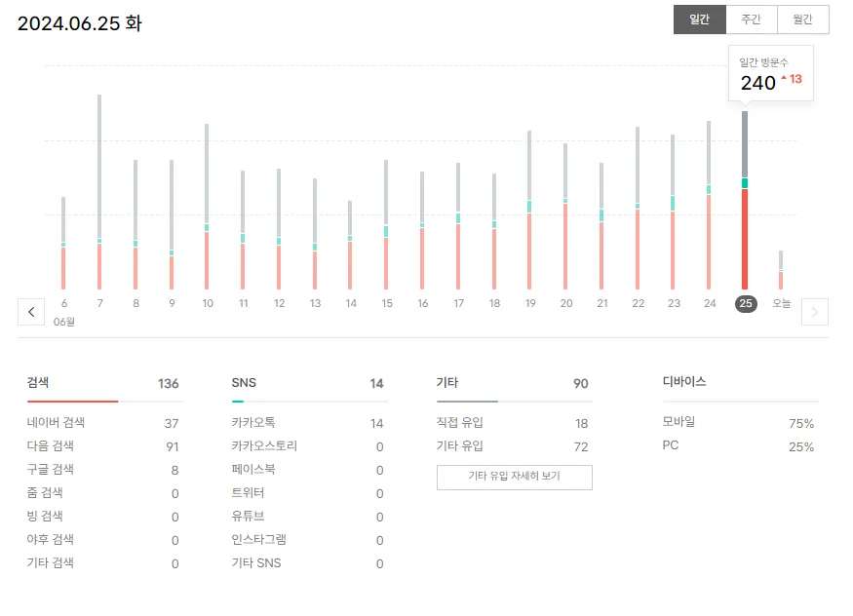
Task: Advance dates with the right arrow button
Action: [x=814, y=312]
